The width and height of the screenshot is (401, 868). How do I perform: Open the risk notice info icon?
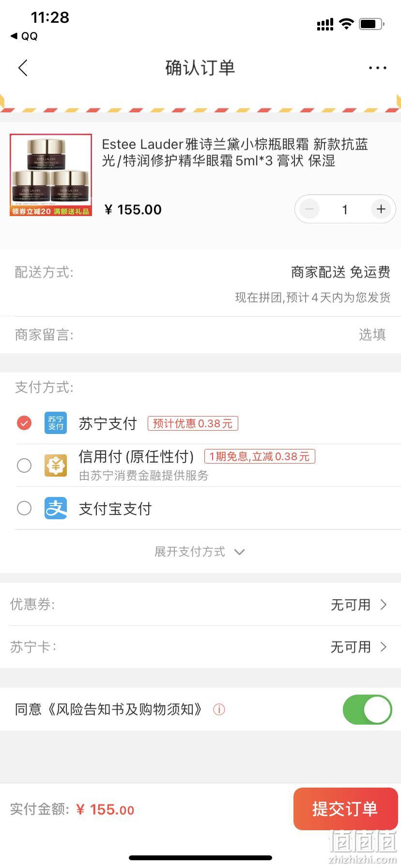[x=219, y=710]
